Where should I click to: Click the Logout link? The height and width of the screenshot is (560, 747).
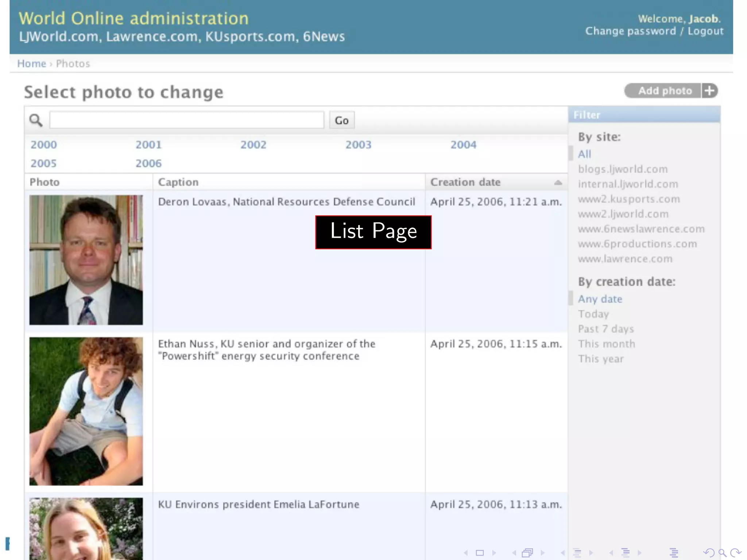pos(705,31)
